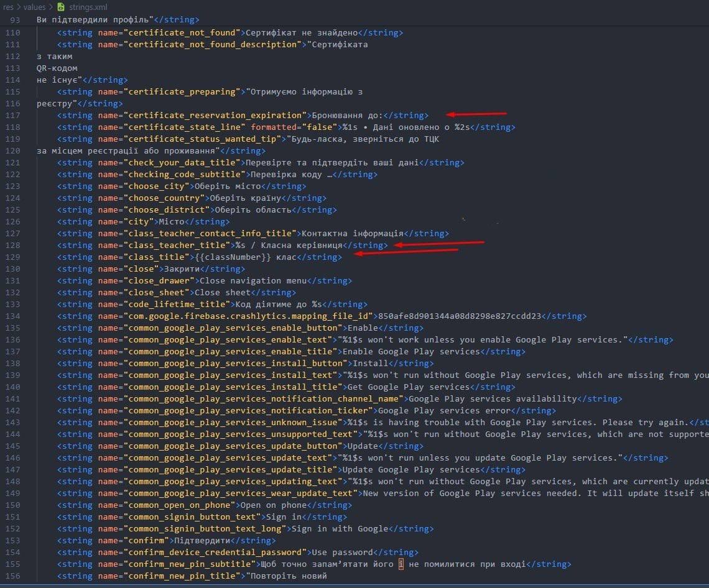The width and height of the screenshot is (709, 588).
Task: Select line number 134 in the gutter
Action: (12, 316)
